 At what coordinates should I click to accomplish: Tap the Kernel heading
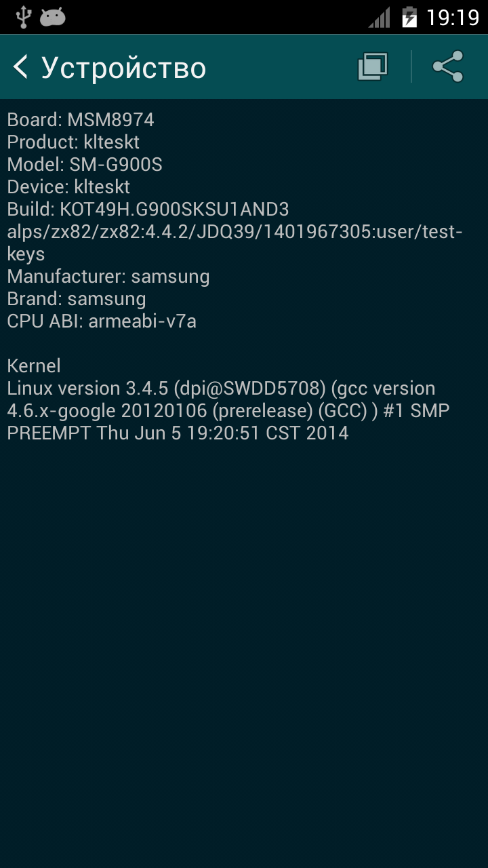[34, 366]
